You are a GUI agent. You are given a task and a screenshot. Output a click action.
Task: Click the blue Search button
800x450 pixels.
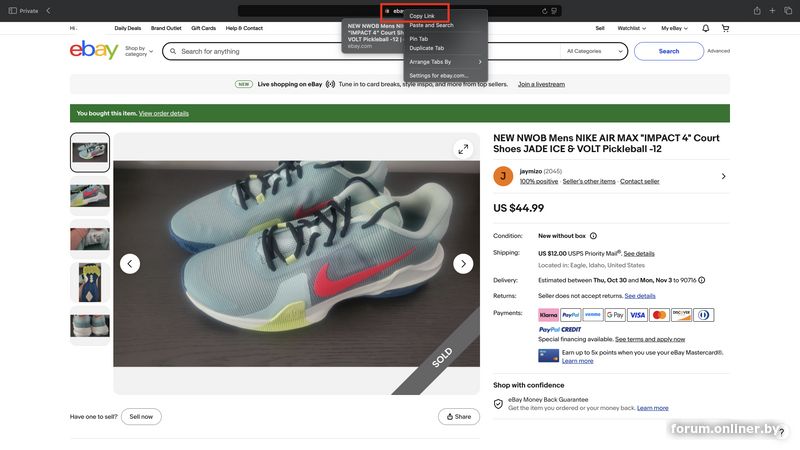[669, 51]
